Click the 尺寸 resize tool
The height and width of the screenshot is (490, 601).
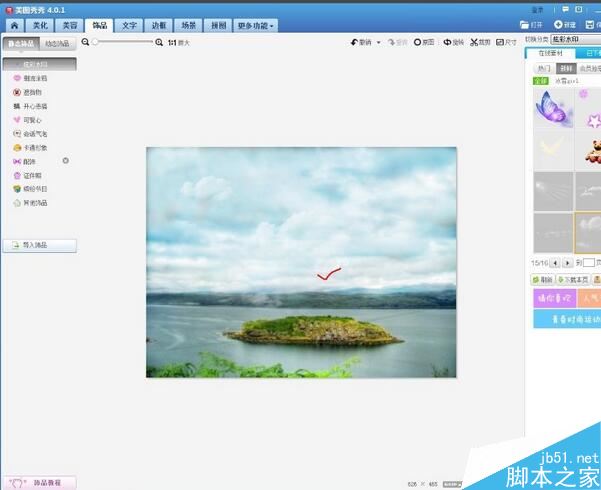[506, 42]
